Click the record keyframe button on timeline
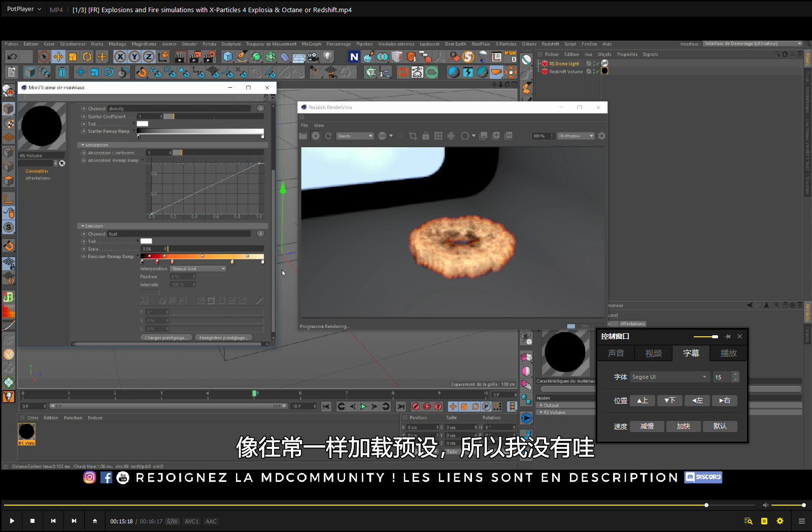This screenshot has height=532, width=812. (416, 406)
